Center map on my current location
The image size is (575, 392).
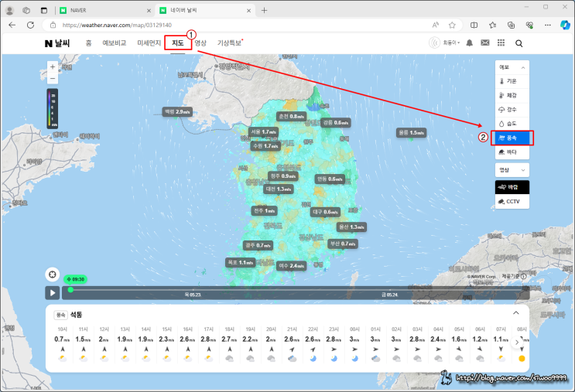[x=53, y=274]
